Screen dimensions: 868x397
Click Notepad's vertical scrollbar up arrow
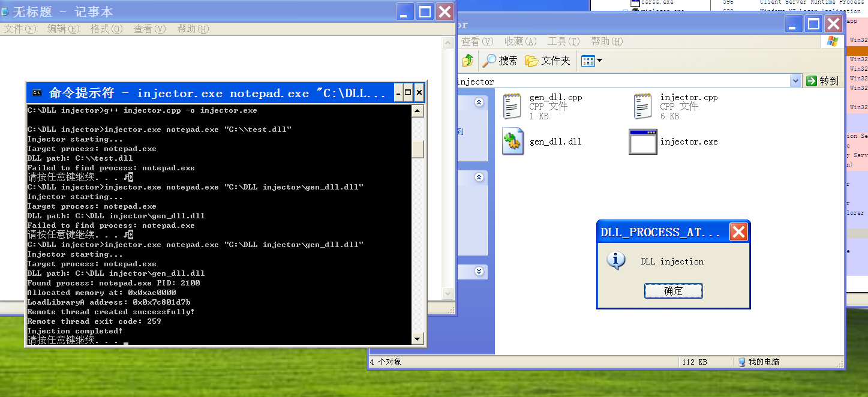[x=447, y=43]
